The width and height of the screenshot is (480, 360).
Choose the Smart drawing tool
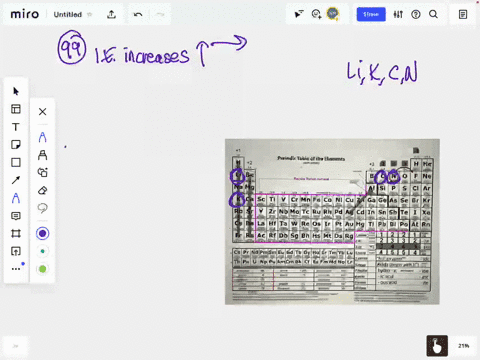(x=42, y=172)
